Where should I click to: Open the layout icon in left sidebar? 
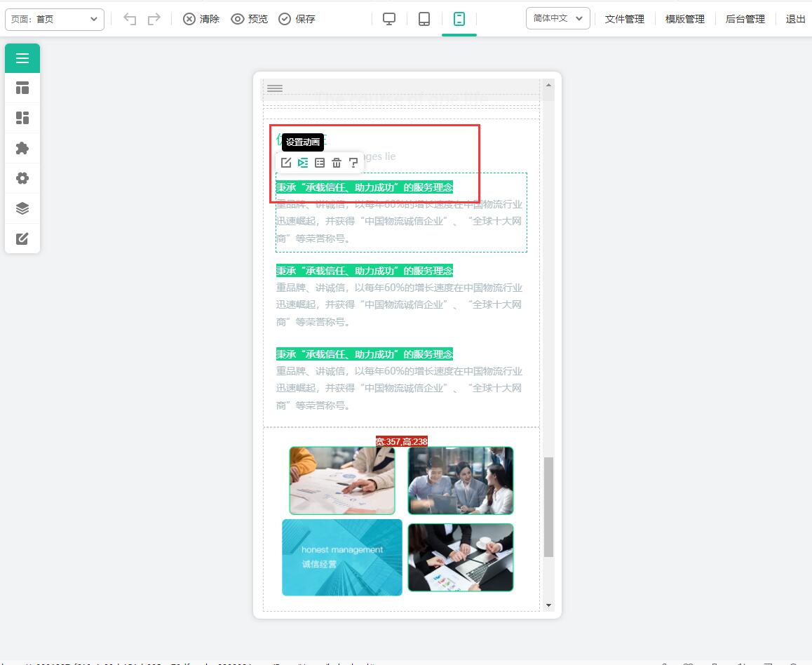coord(22,88)
